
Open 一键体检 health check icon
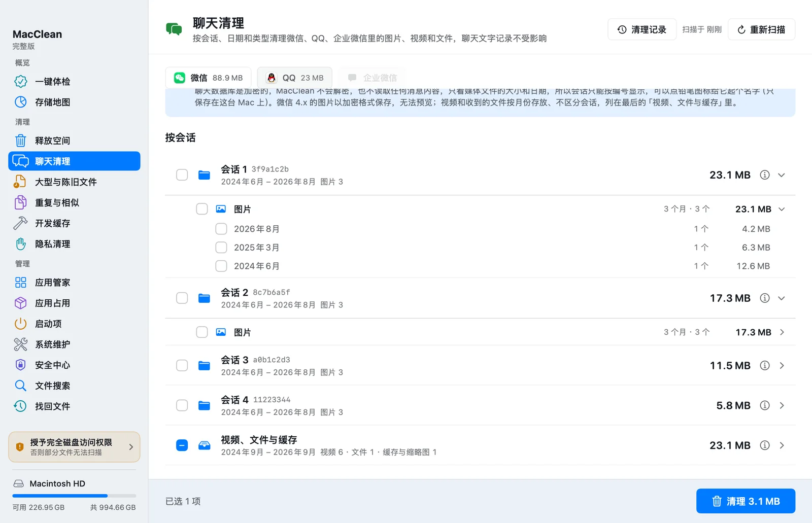click(21, 81)
